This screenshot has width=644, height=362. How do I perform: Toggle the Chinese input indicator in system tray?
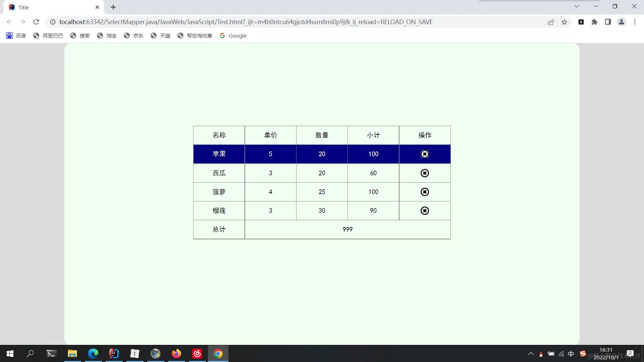tap(572, 354)
